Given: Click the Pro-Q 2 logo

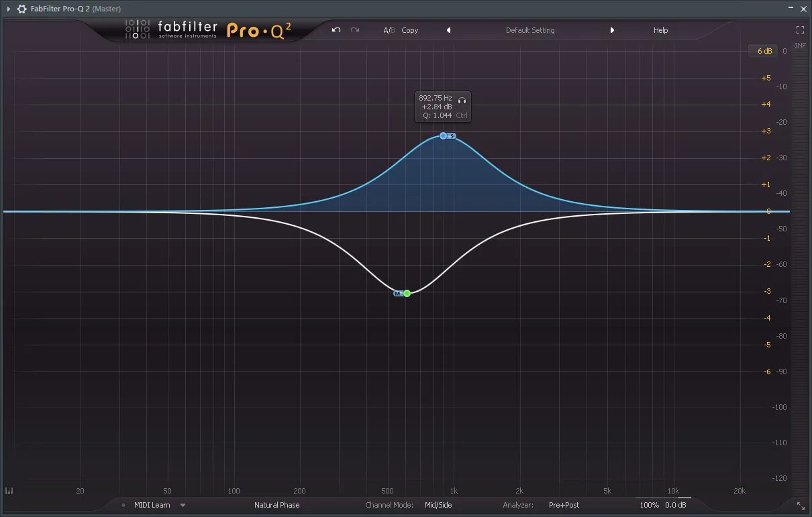Looking at the screenshot, I should click(x=259, y=30).
